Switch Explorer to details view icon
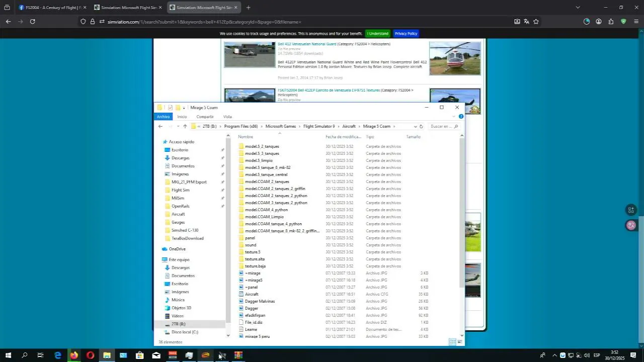This screenshot has width=644, height=362. click(x=452, y=342)
